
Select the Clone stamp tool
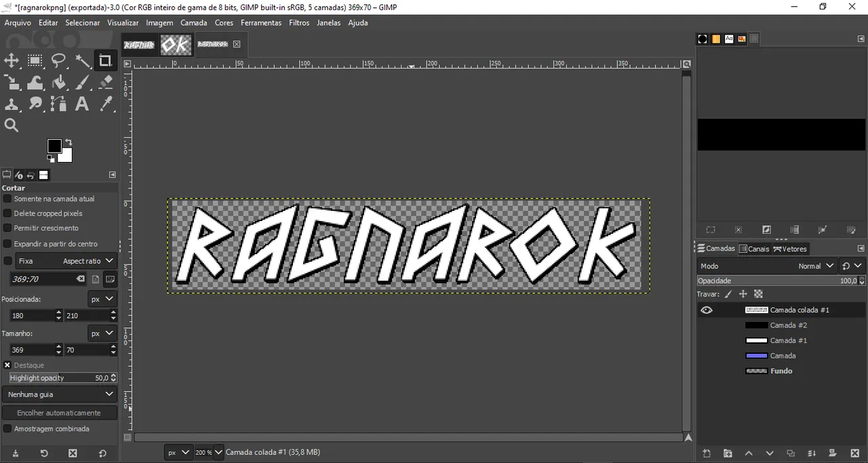(12, 104)
